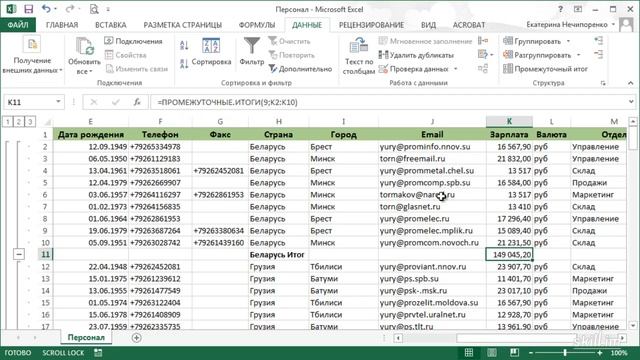640x360 pixels.
Task: Save the workbook with the floppy icon
Action: tap(28, 9)
